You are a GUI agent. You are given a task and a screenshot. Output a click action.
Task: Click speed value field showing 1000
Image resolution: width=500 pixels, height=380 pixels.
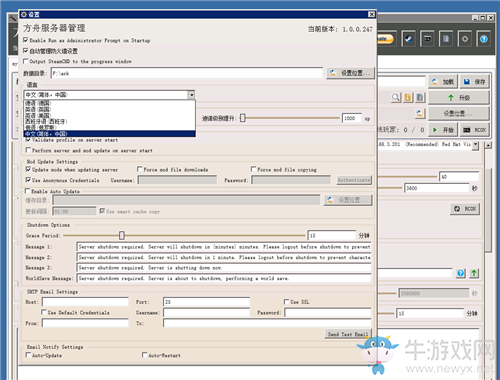click(x=352, y=118)
